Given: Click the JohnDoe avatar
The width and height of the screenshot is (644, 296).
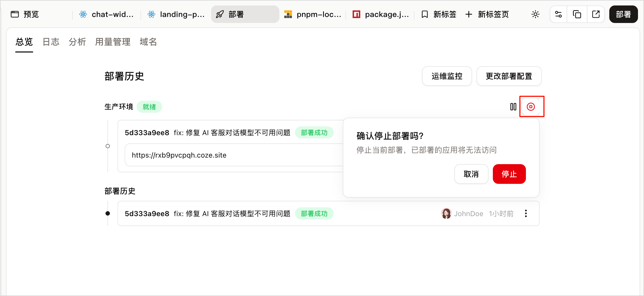Looking at the screenshot, I should coord(446,213).
